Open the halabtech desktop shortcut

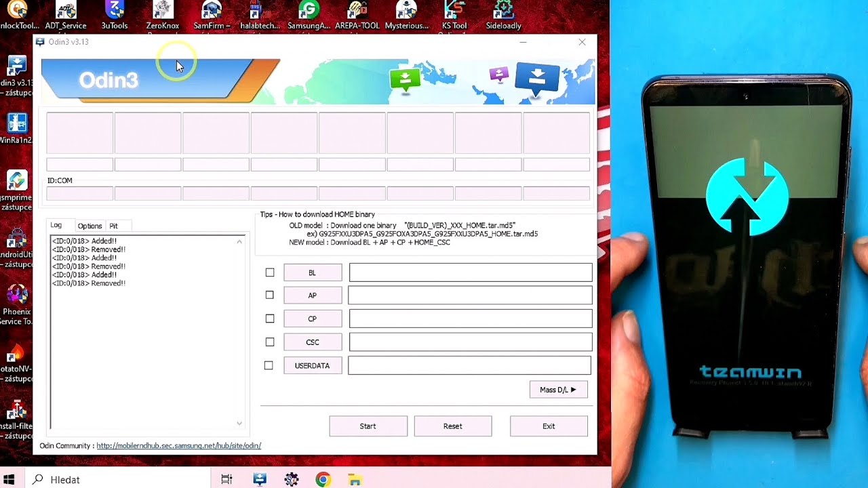[x=260, y=16]
